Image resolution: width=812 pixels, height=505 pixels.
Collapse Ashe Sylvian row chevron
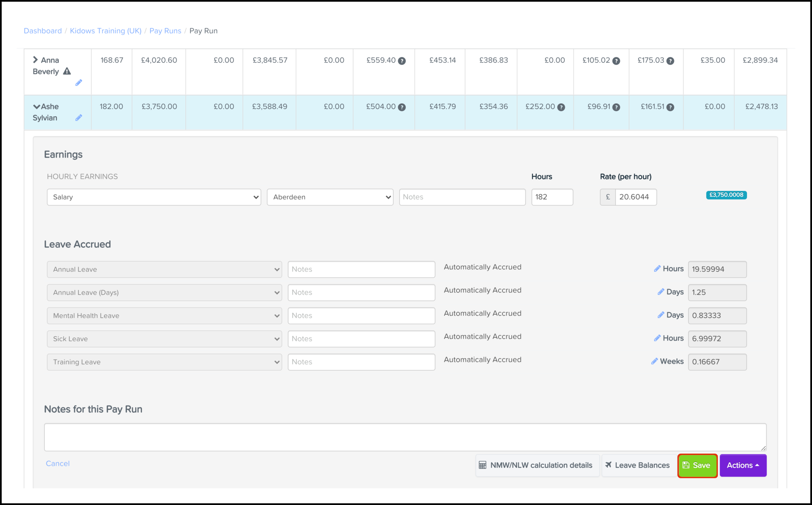point(36,106)
